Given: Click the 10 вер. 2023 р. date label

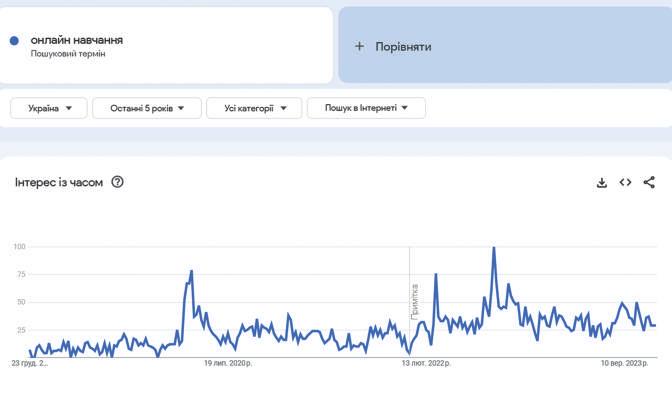Looking at the screenshot, I should click(x=626, y=364).
